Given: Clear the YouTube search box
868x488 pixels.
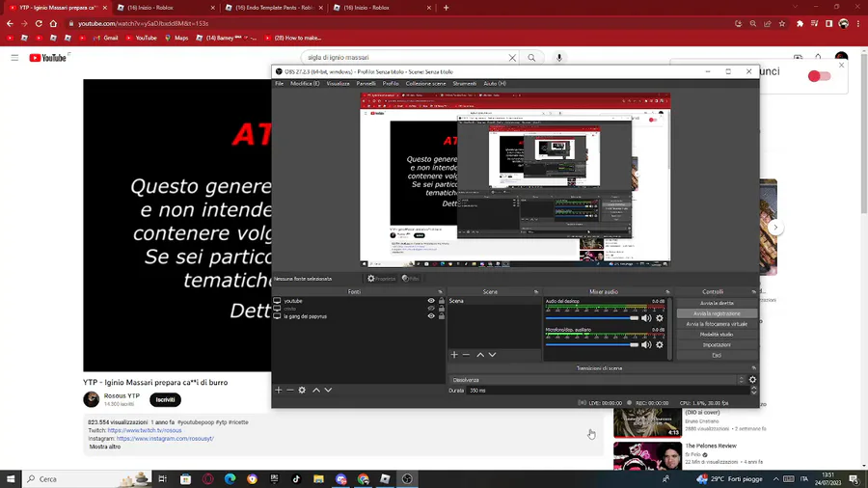Looking at the screenshot, I should pos(512,58).
